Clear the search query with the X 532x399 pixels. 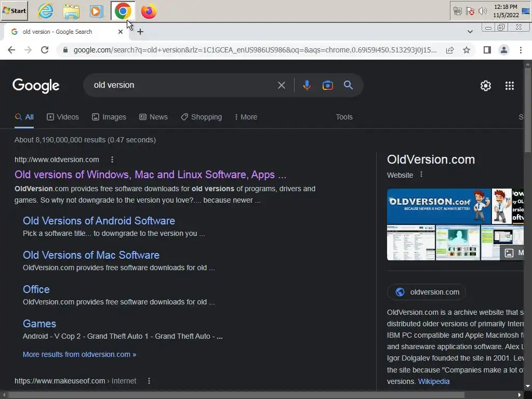click(281, 85)
